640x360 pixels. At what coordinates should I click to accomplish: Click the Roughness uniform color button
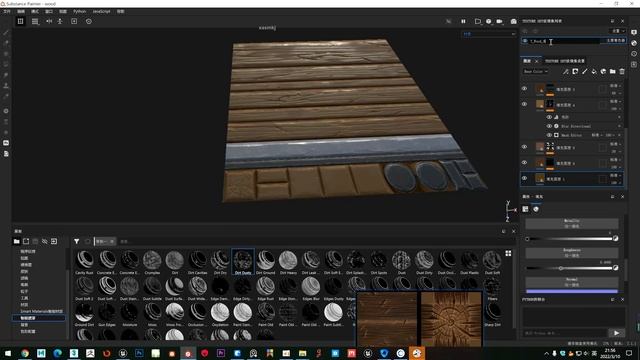(x=571, y=253)
